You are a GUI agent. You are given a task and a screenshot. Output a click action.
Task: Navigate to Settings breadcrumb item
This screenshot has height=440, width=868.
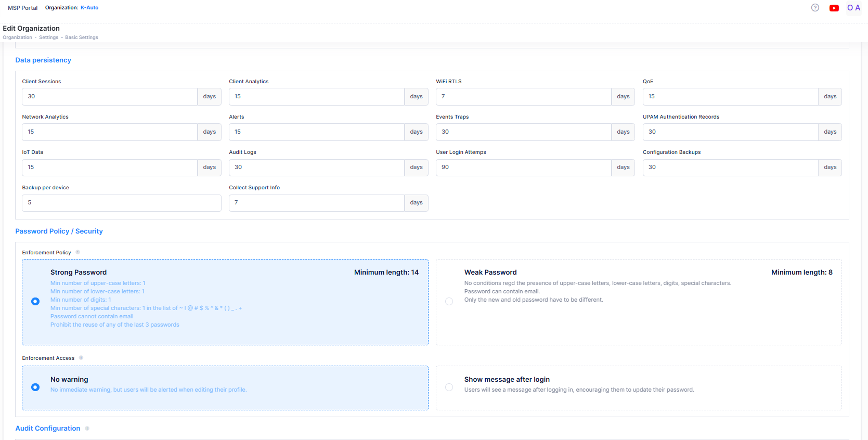tap(48, 37)
